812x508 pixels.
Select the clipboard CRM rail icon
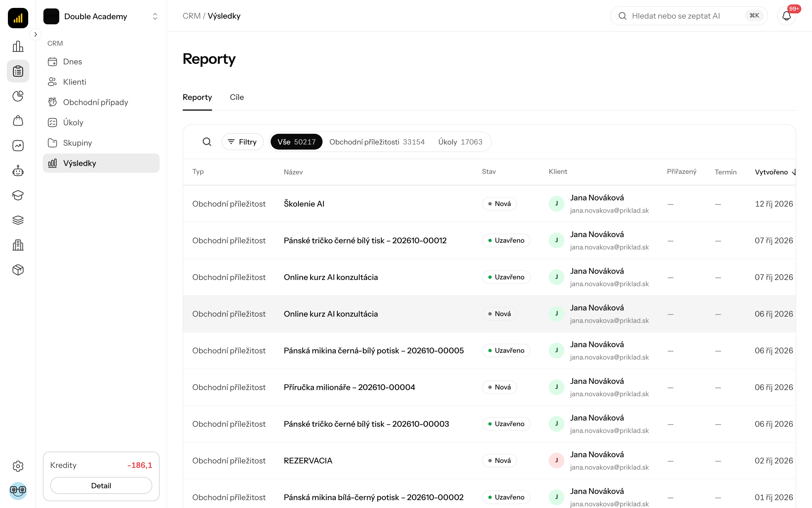[x=18, y=71]
